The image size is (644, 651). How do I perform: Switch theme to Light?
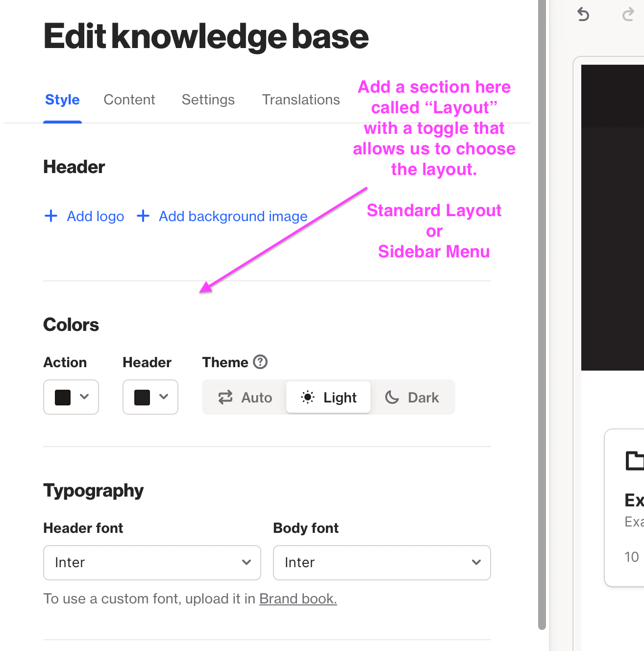(x=328, y=397)
